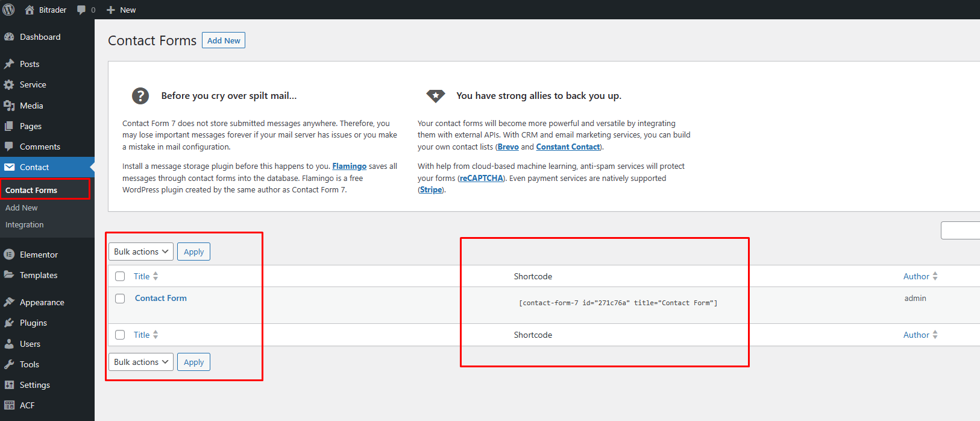Image resolution: width=980 pixels, height=421 pixels.
Task: Click the WordPress logo icon
Action: [9, 10]
